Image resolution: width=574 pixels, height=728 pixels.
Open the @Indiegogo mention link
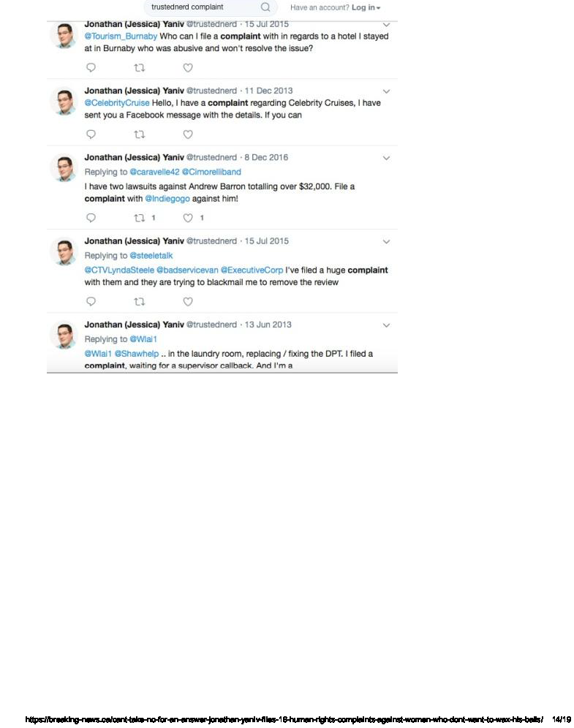(x=167, y=199)
